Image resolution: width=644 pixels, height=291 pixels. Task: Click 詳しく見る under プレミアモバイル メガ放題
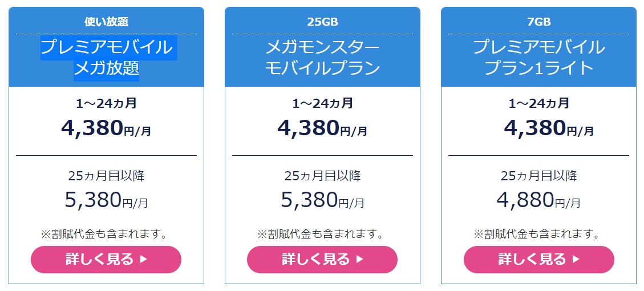(x=106, y=260)
